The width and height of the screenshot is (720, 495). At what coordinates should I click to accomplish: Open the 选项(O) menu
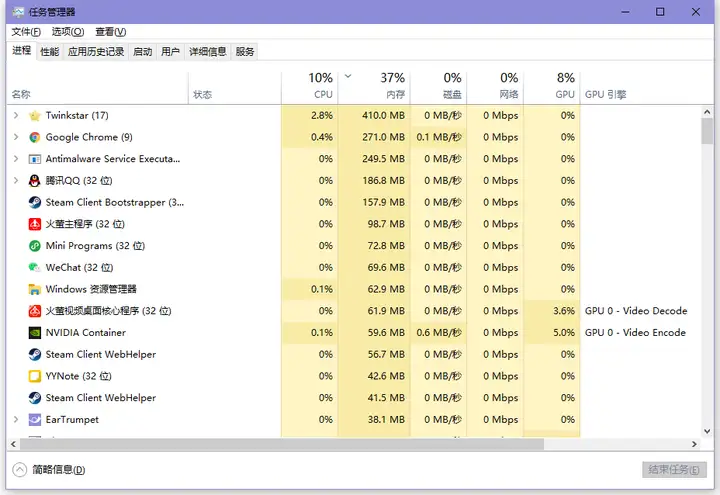pos(68,32)
